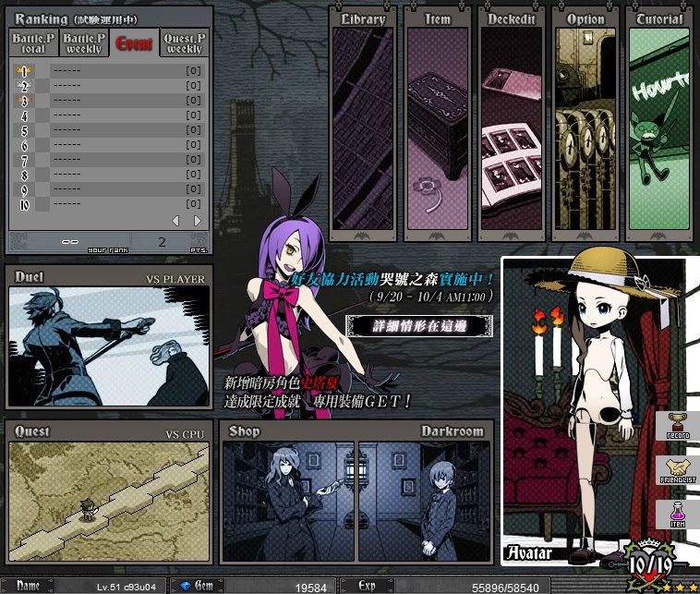Select the Event ranking tab
Image resolution: width=700 pixels, height=594 pixels.
[x=134, y=42]
